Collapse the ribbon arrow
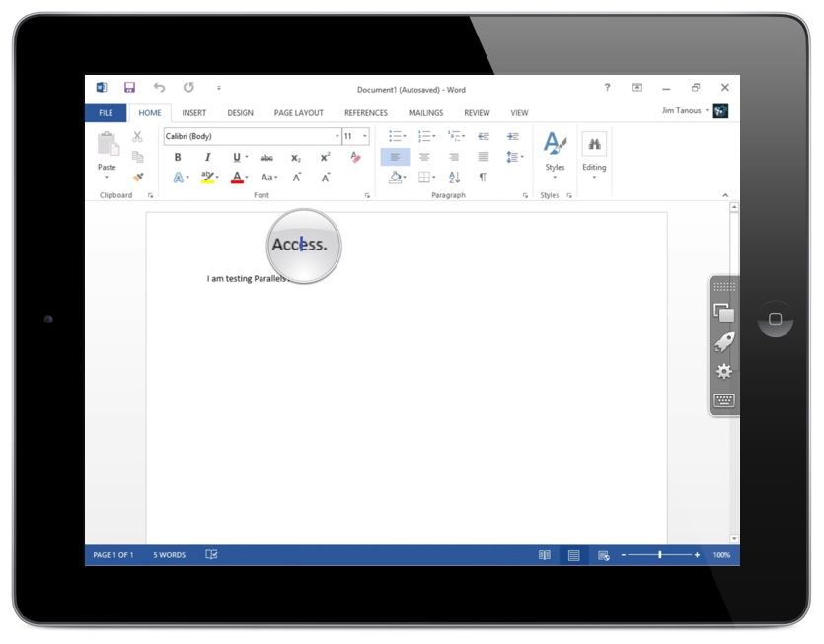824x644 pixels. point(725,195)
